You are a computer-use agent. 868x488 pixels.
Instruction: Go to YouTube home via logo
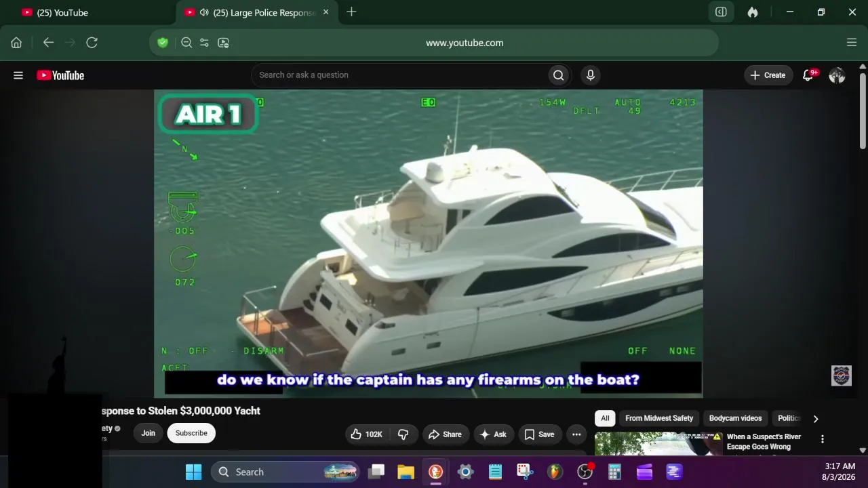coord(60,75)
